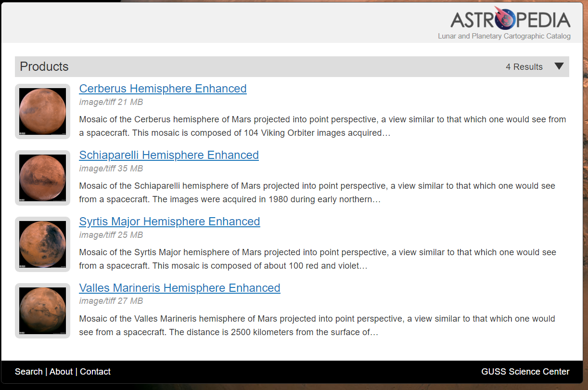Click the Lunar and Planetary Cartographic Catalog tagline
The width and height of the screenshot is (588, 390).
pyautogui.click(x=504, y=36)
